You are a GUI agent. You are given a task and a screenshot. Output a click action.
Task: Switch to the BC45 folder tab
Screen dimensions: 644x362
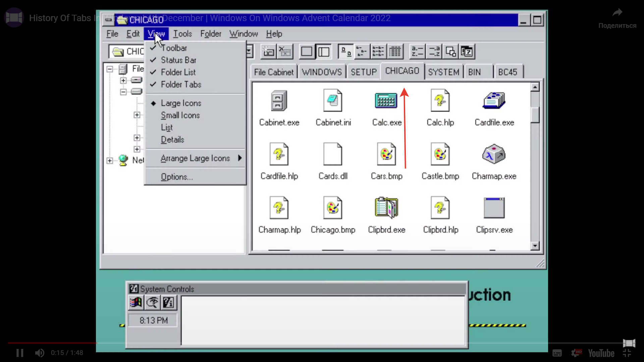pos(508,72)
